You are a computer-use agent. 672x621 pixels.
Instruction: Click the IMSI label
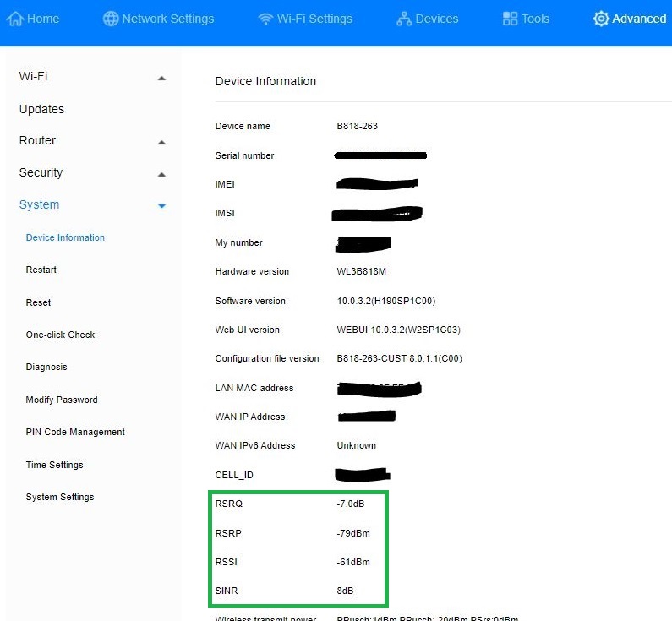[225, 213]
